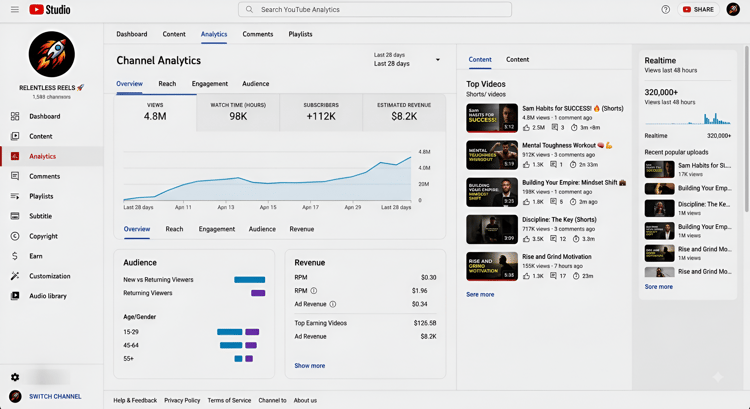Viewport: 750px width, 409px height.
Task: Select the Engagement tab under Channel Analytics
Action: (210, 84)
